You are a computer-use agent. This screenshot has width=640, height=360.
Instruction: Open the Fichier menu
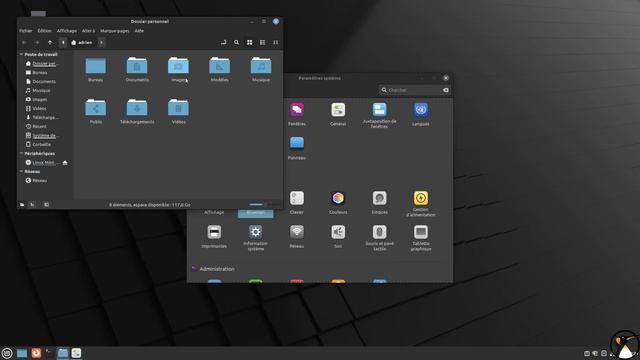26,31
